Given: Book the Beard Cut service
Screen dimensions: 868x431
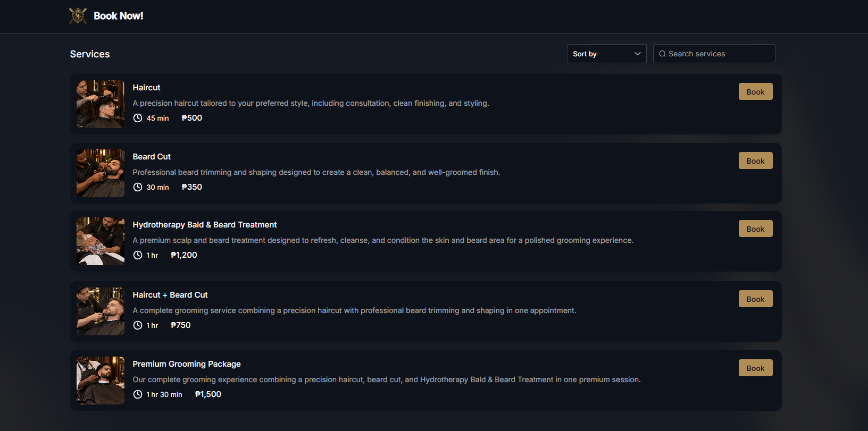Looking at the screenshot, I should [756, 160].
